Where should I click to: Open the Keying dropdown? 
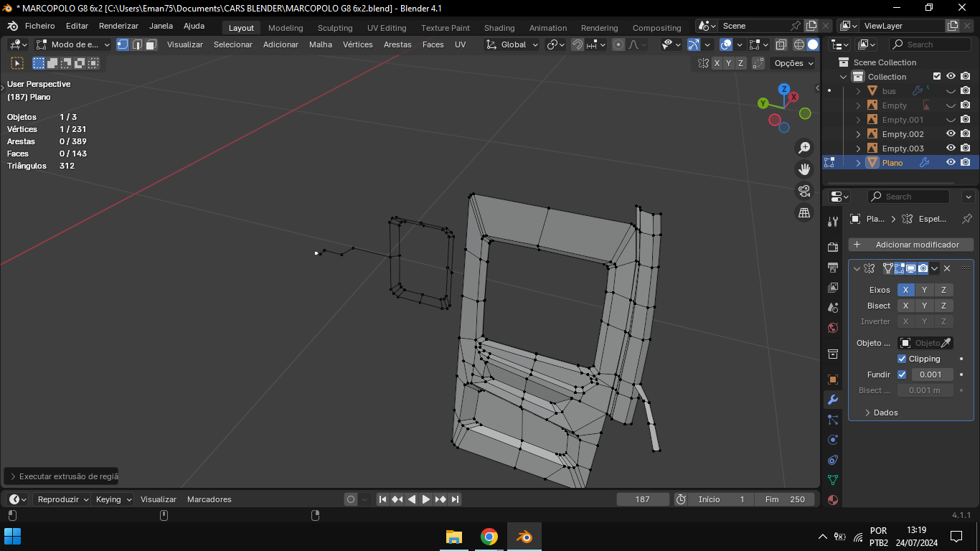pyautogui.click(x=113, y=499)
